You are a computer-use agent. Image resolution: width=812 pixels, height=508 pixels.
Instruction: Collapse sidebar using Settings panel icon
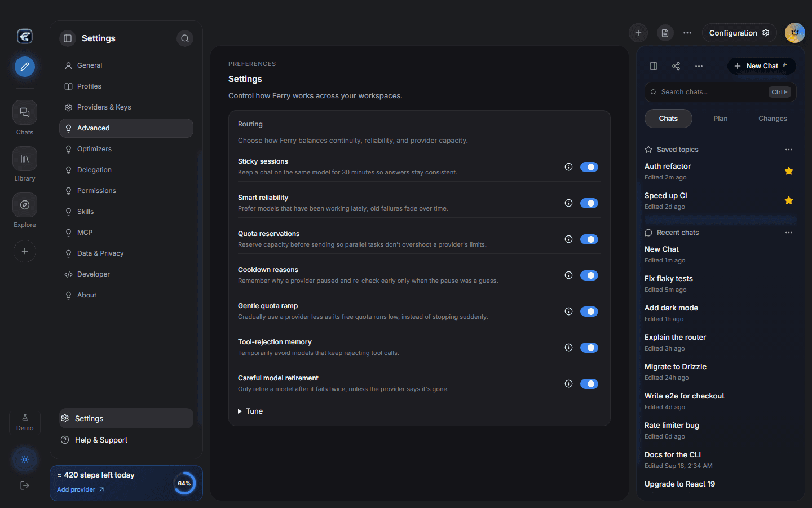click(x=68, y=38)
